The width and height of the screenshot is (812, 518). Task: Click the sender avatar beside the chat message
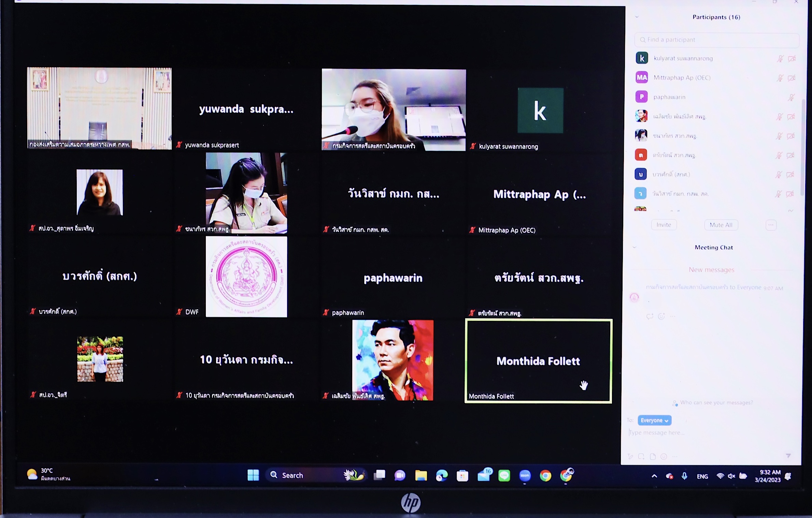tap(634, 298)
